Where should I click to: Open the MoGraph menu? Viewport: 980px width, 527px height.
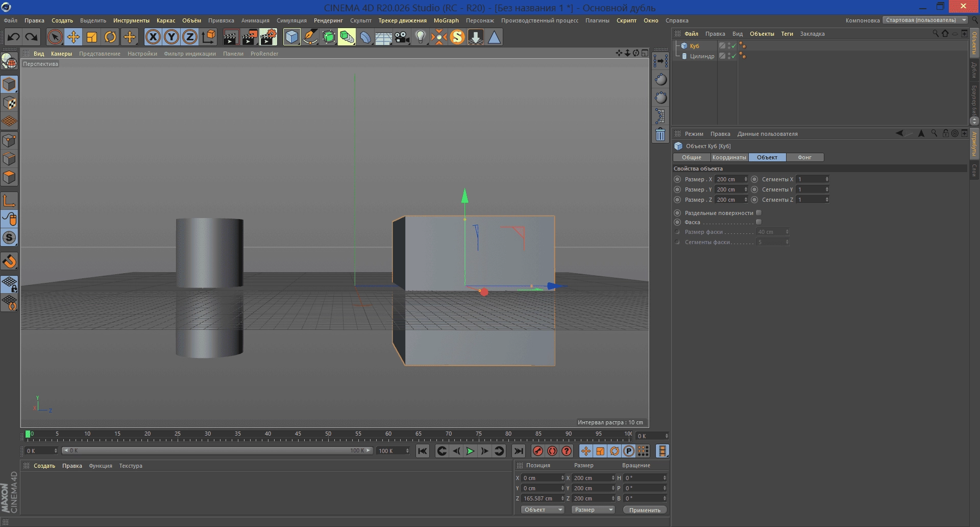(x=446, y=20)
